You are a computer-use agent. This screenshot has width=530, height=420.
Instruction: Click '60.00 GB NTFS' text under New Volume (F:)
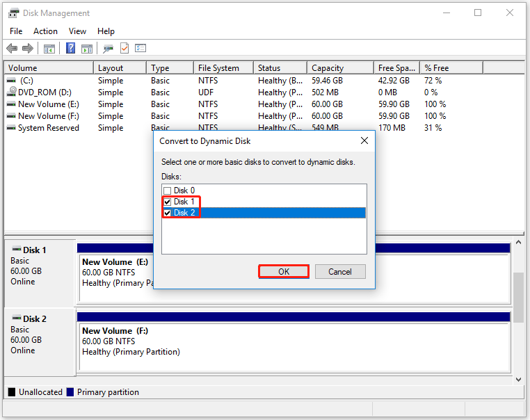[109, 341]
